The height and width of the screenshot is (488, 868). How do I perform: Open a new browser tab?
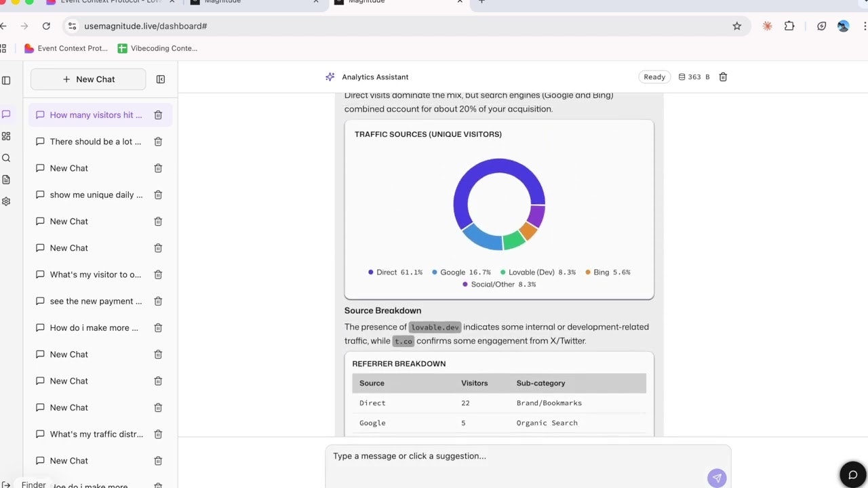pos(481,2)
